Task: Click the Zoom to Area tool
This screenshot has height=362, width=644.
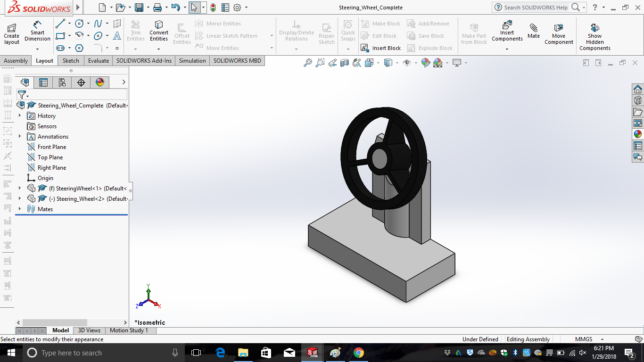Action: click(320, 63)
